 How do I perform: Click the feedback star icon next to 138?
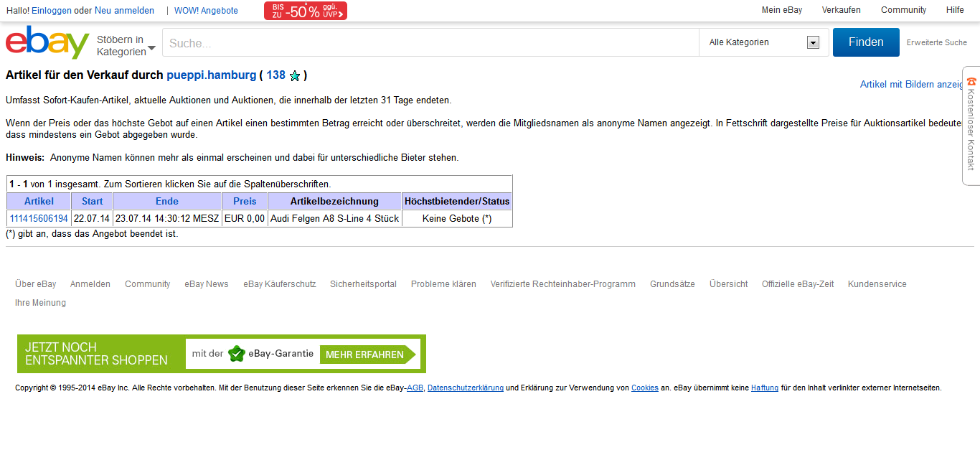[294, 76]
